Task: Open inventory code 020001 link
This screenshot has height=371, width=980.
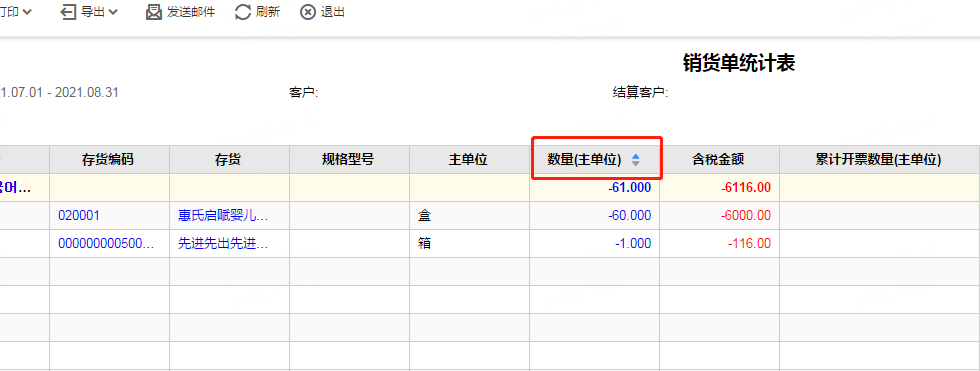Action: 79,215
